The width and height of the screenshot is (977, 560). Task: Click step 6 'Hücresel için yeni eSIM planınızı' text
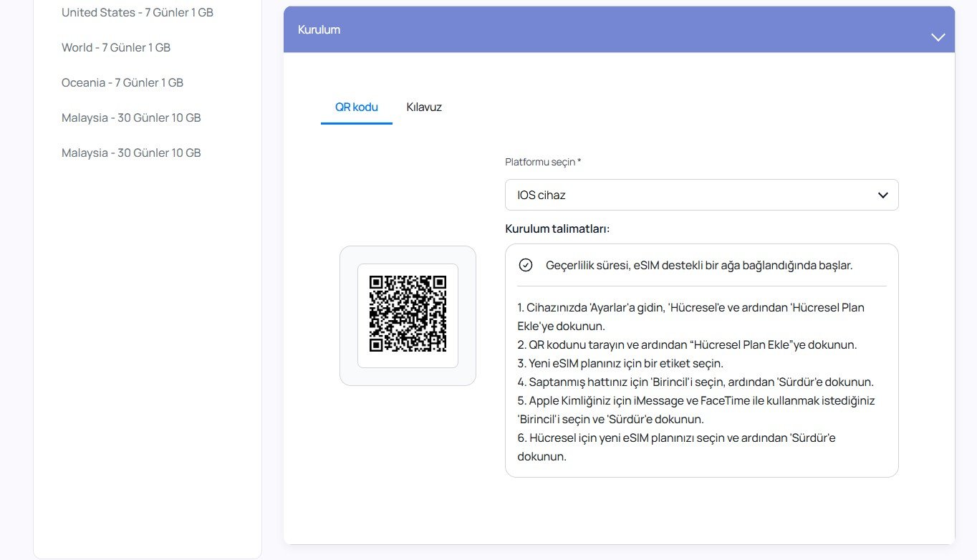coord(677,447)
